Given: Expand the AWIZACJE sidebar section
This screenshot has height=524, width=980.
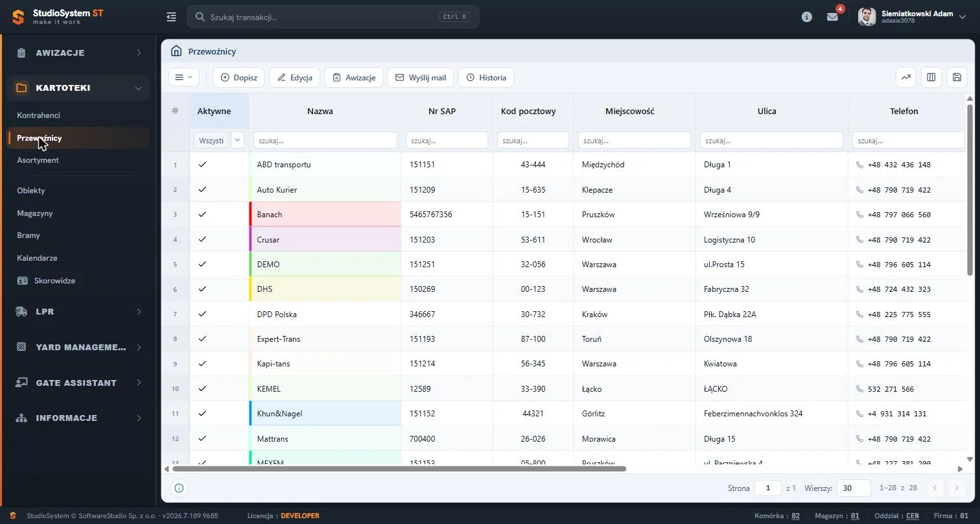Looking at the screenshot, I should [78, 53].
